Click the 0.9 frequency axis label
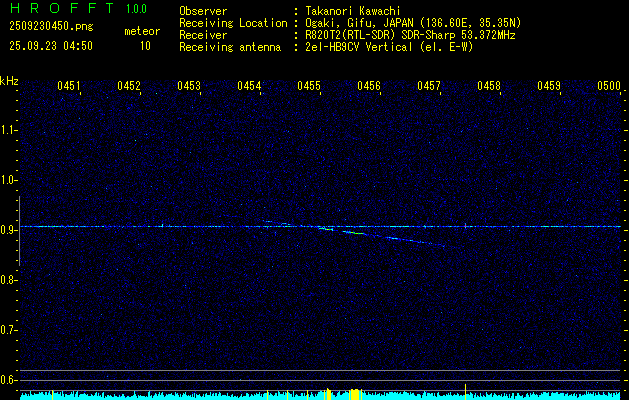 click(x=9, y=230)
